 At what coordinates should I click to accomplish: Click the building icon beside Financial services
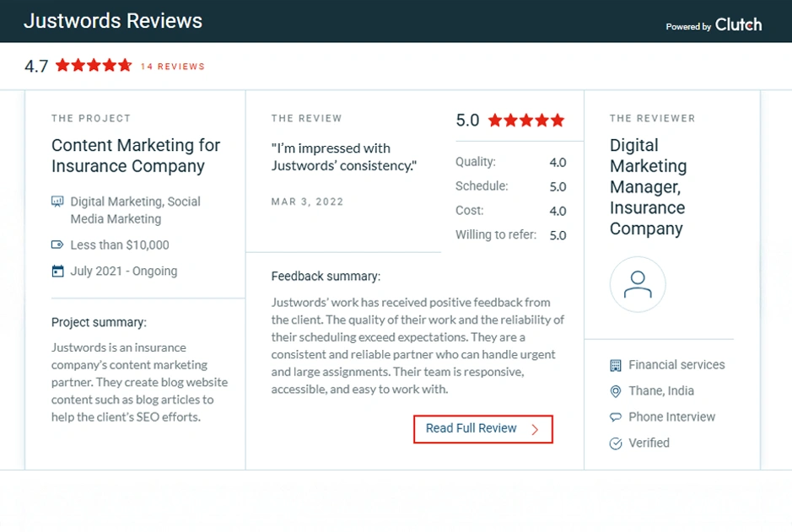pos(616,365)
